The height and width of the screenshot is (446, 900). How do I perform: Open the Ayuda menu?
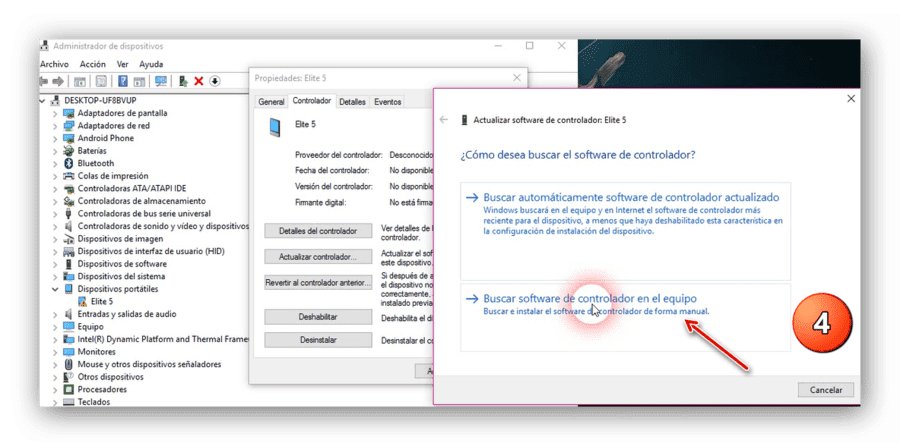click(151, 64)
